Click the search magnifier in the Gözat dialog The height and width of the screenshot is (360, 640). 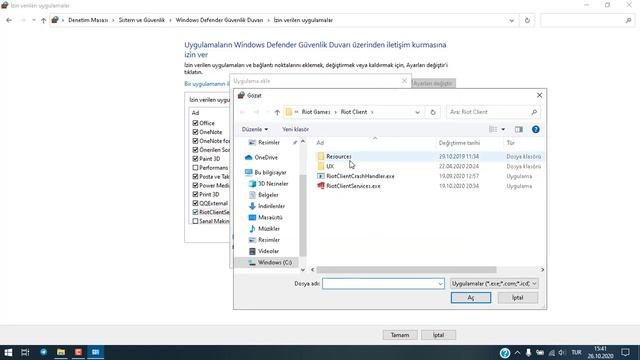coord(534,112)
